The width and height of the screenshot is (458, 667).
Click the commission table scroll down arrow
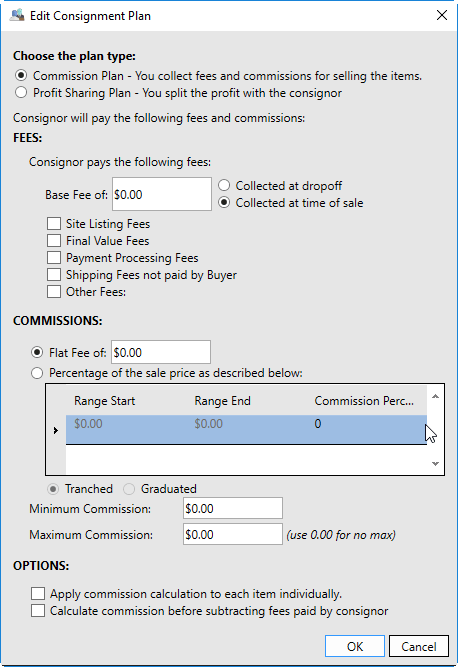tap(435, 464)
